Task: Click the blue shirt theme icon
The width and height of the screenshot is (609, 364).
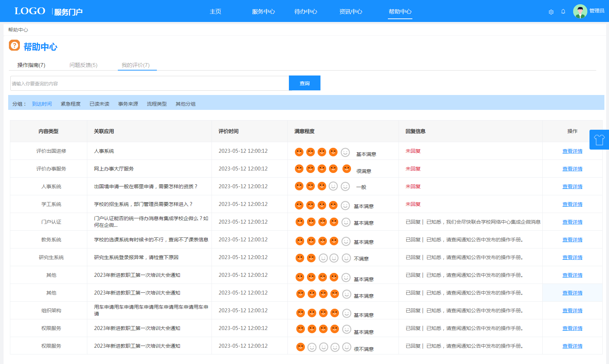Action: point(599,140)
